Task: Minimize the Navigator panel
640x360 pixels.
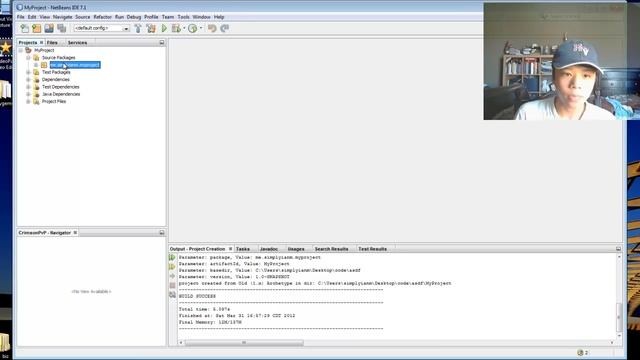Action: pyautogui.click(x=162, y=233)
